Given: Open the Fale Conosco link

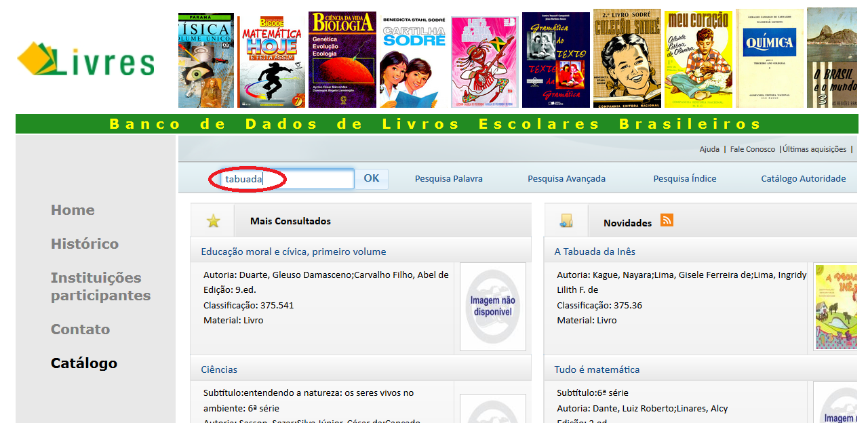Looking at the screenshot, I should tap(753, 149).
